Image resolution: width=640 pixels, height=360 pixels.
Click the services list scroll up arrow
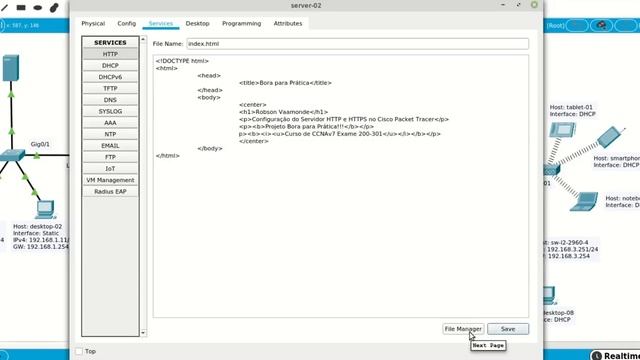143,40
